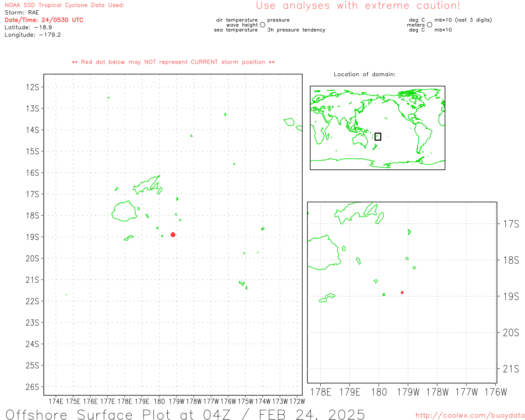Select the 'Longitude: -179.2' value
Viewport: 525px width, 420px height.
click(x=33, y=35)
